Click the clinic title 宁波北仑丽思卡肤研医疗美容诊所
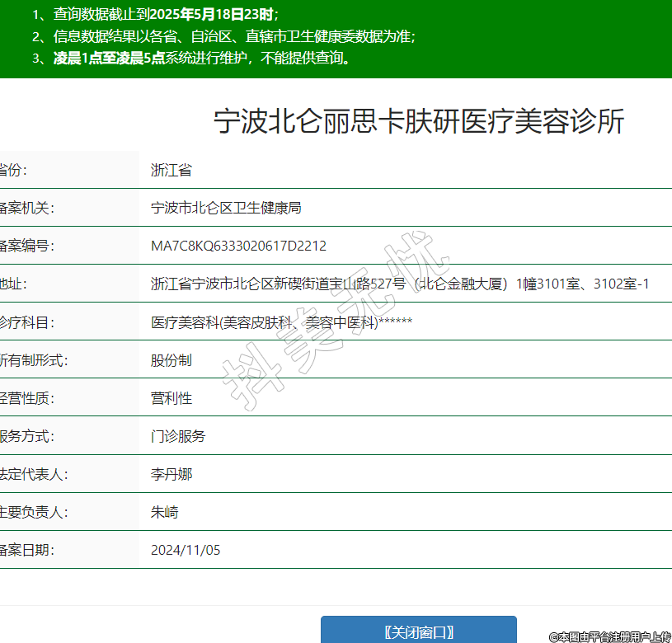This screenshot has width=672, height=643. pyautogui.click(x=419, y=121)
